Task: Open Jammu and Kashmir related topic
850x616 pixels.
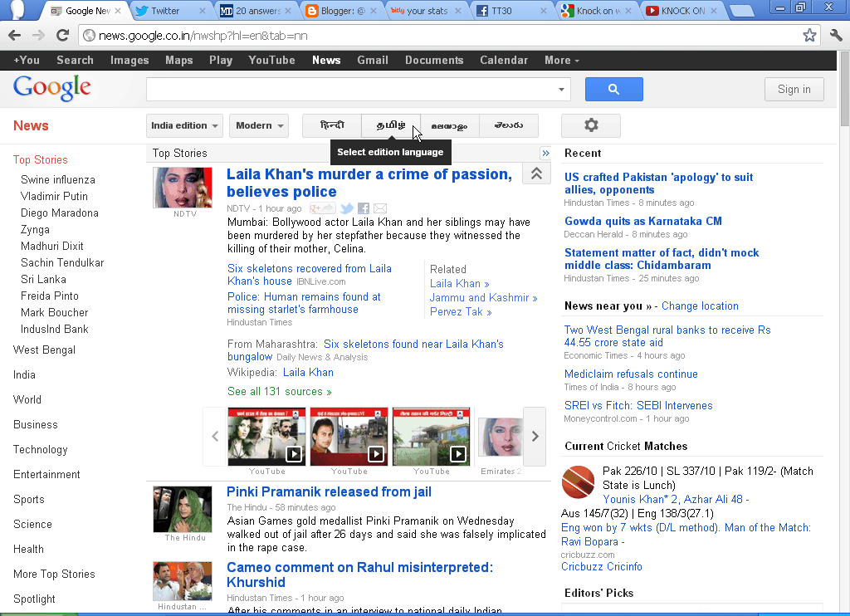Action: 484,298
